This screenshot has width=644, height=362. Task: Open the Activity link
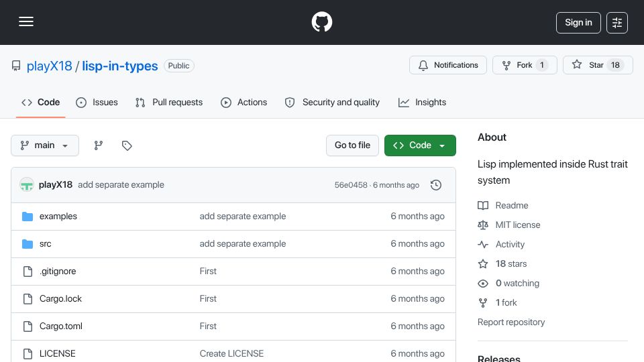pos(502,244)
